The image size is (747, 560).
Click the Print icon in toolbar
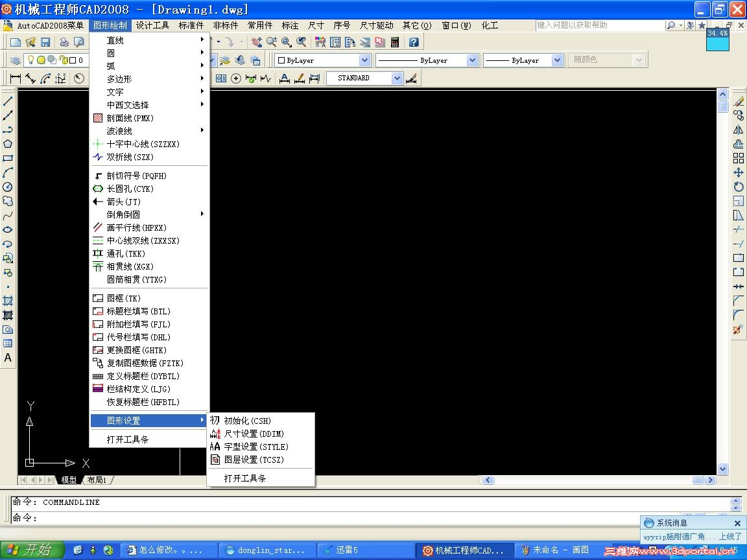pyautogui.click(x=64, y=42)
